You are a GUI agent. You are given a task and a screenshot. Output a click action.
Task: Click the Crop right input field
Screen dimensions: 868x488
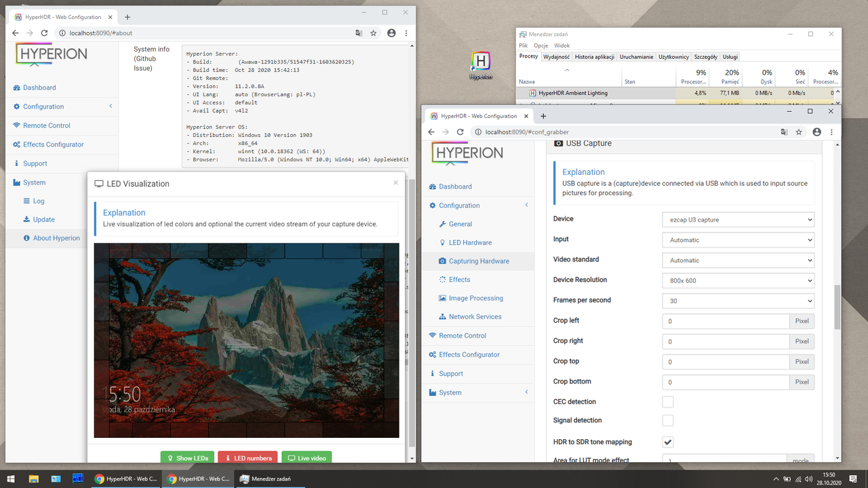726,342
